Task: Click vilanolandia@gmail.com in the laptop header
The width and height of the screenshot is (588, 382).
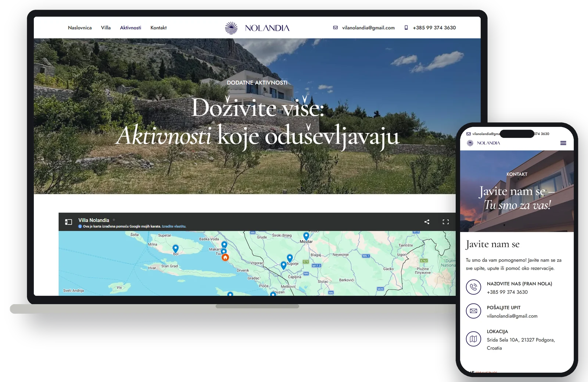Action: point(368,28)
